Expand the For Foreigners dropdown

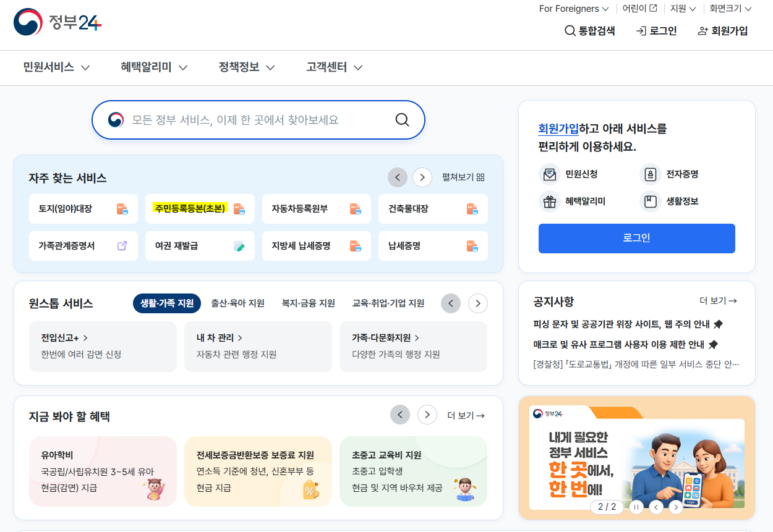click(573, 8)
